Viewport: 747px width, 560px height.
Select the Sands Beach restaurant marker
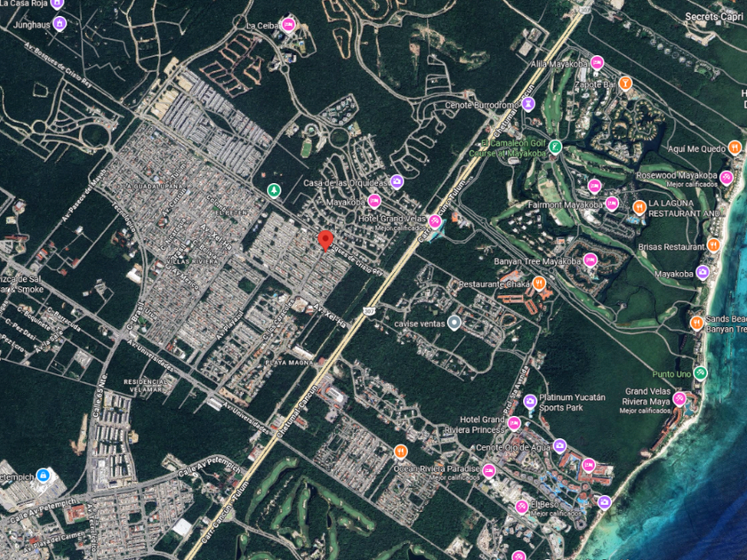coord(696,324)
